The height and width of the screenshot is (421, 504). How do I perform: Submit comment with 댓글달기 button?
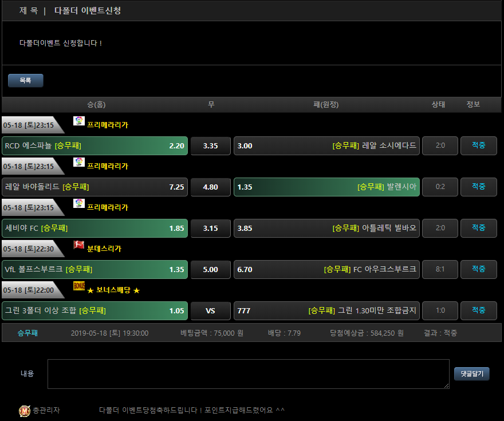click(471, 374)
